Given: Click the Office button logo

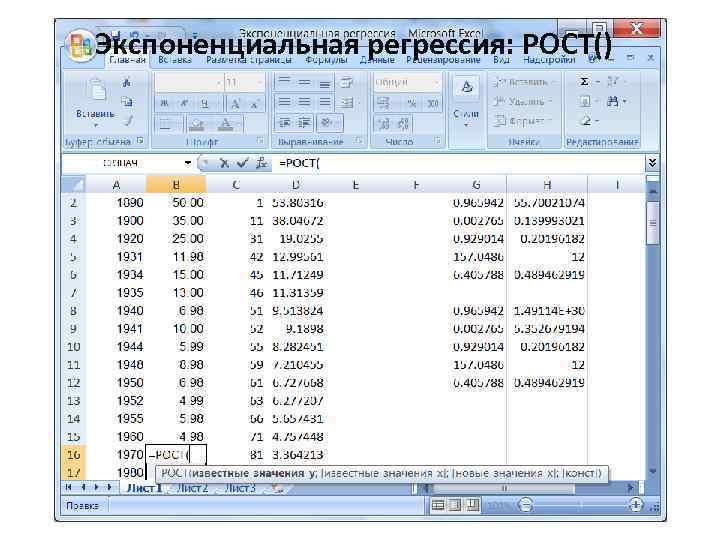Looking at the screenshot, I should [81, 46].
